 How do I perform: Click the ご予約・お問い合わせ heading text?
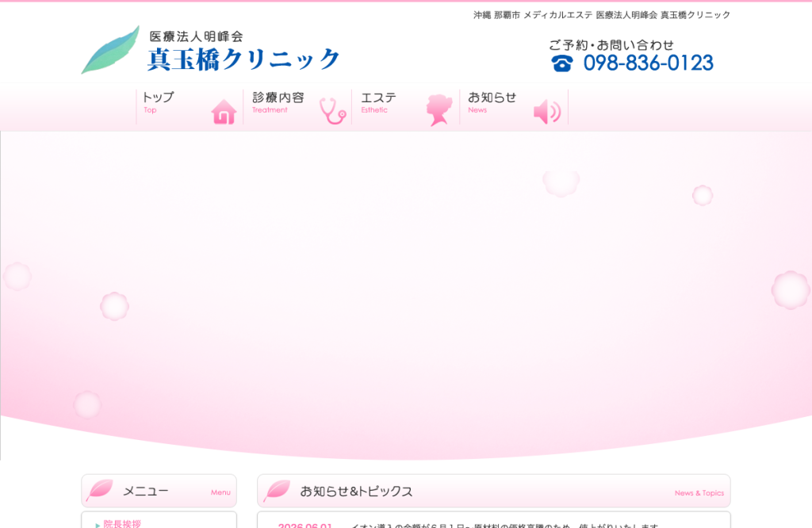tap(611, 45)
